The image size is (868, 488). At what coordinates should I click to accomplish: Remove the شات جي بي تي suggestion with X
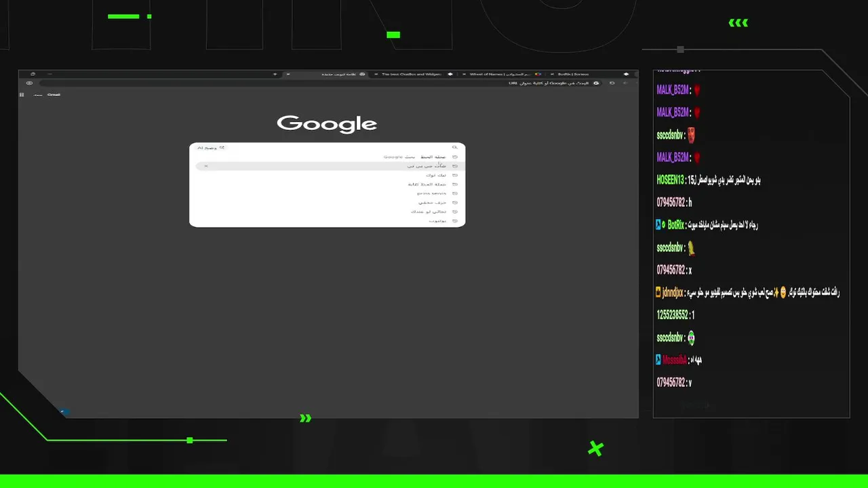click(206, 165)
